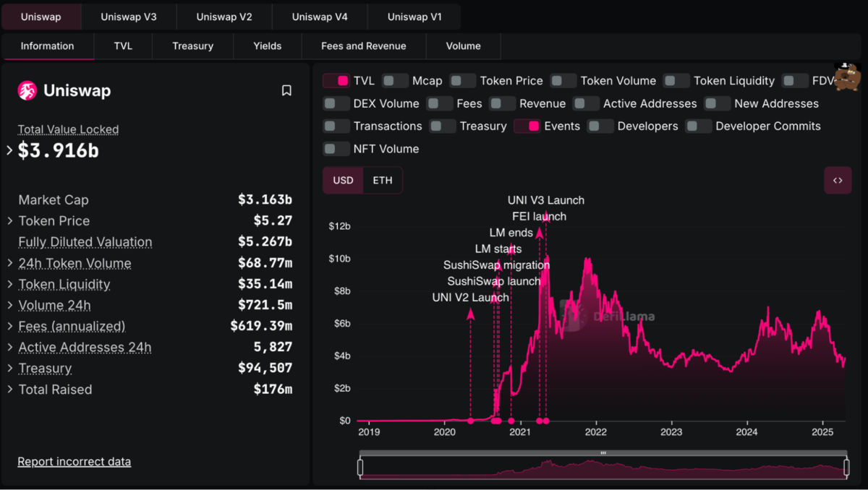
Task: Enable the Token Price toggle
Action: pyautogui.click(x=463, y=81)
